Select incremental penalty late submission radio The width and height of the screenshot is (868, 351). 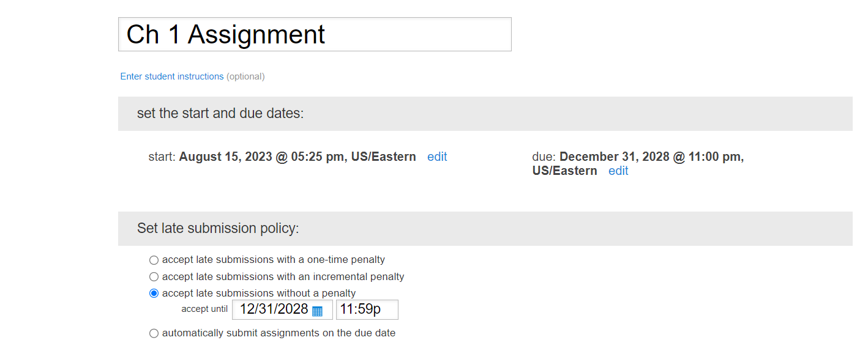(x=154, y=276)
